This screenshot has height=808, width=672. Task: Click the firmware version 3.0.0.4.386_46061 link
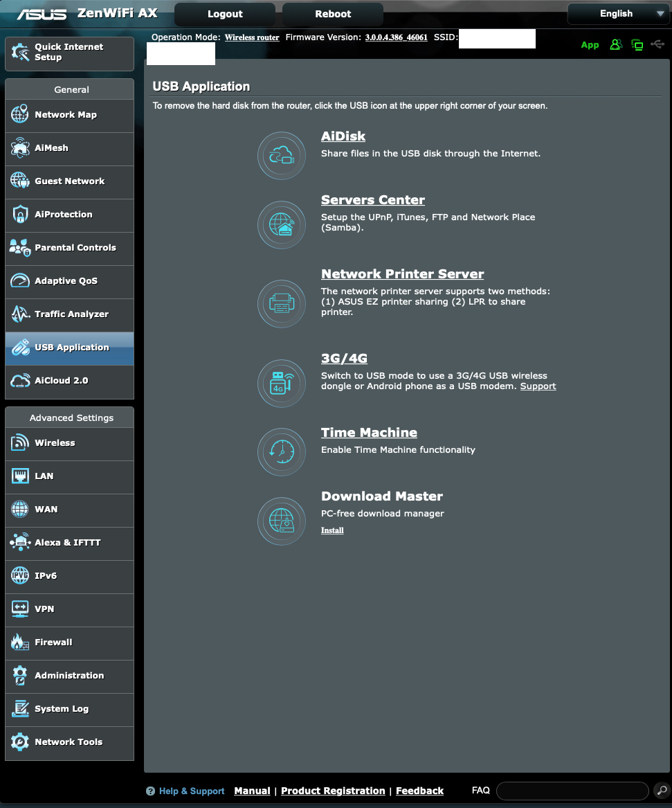(x=396, y=37)
